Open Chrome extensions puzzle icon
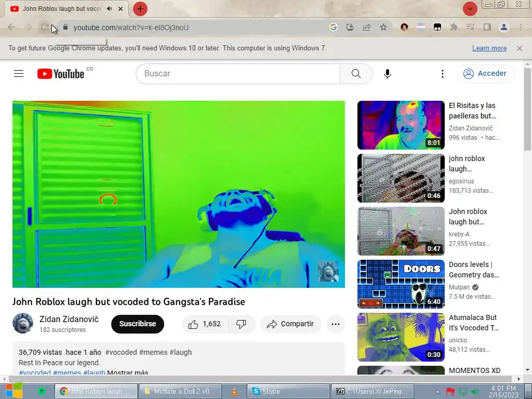Image resolution: width=532 pixels, height=399 pixels. (x=454, y=27)
